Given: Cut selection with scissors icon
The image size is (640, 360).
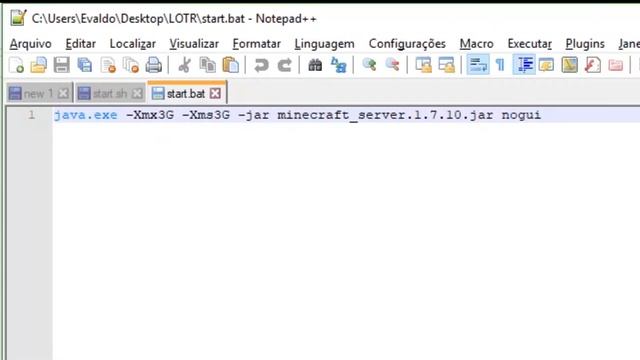Looking at the screenshot, I should [x=184, y=65].
